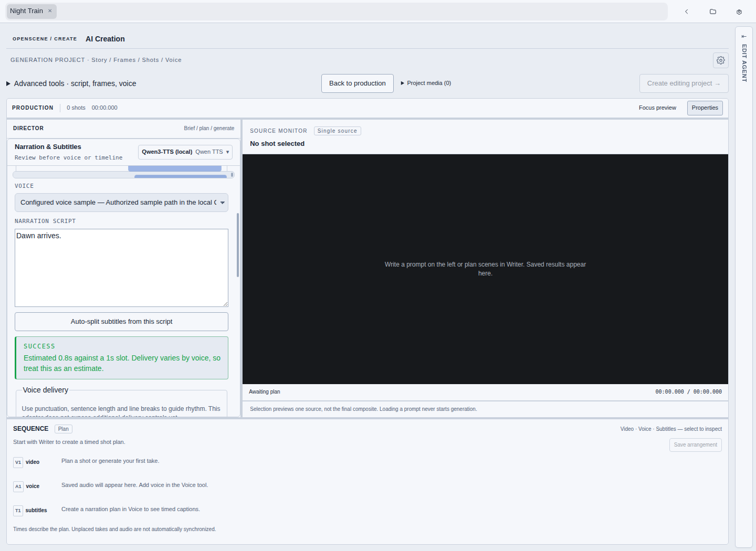The image size is (756, 551).
Task: Expand Project media (0) section
Action: point(426,83)
